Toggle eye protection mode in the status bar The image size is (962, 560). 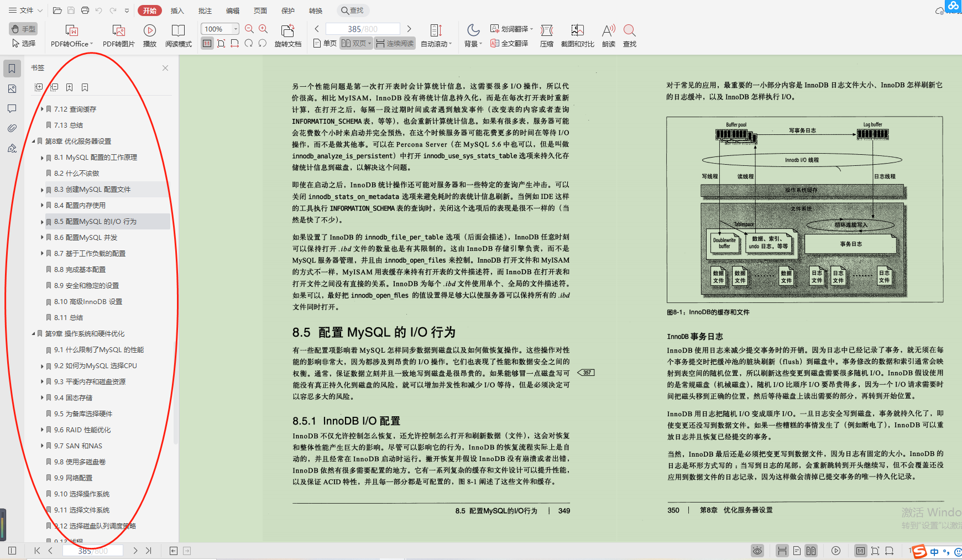(x=757, y=551)
